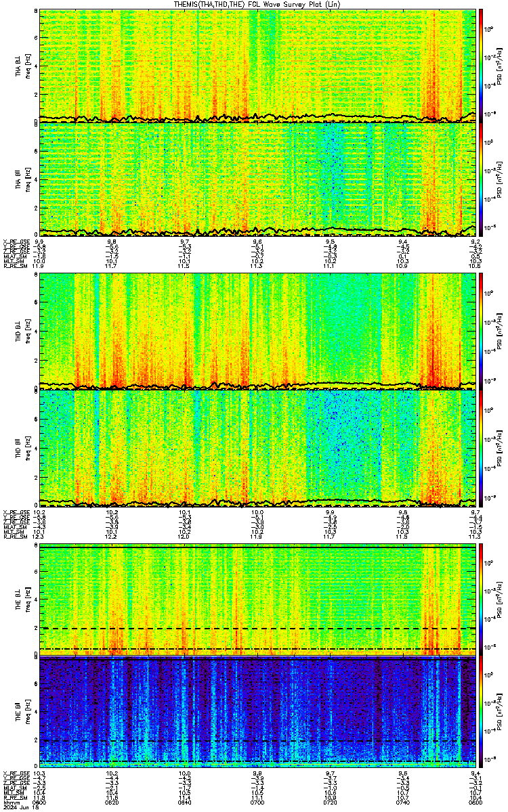
Task: Click the THA BII spectrogram panel
Action: (257, 179)
